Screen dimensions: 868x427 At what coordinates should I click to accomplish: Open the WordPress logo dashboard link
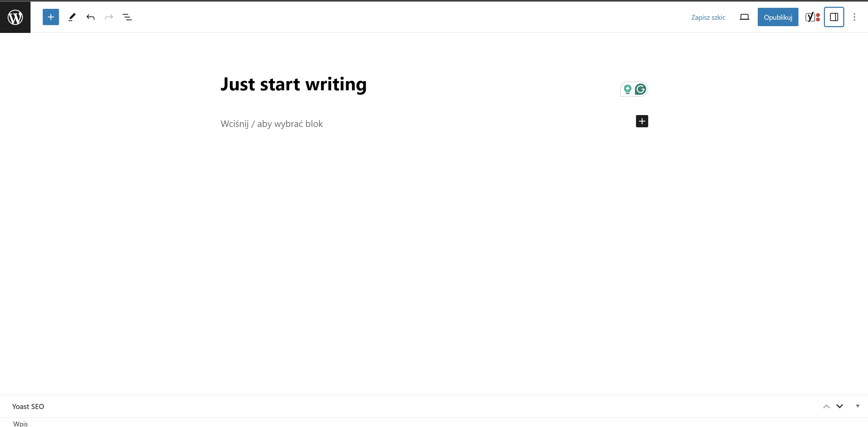[x=15, y=17]
